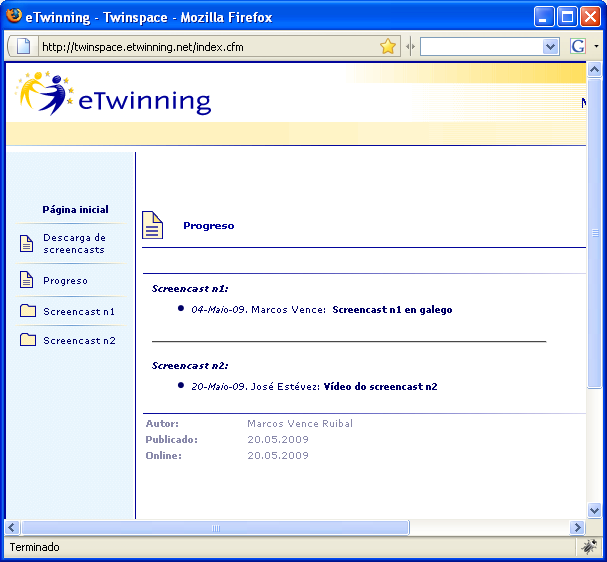Click horizontal scrollbar left arrow

pos(12,527)
